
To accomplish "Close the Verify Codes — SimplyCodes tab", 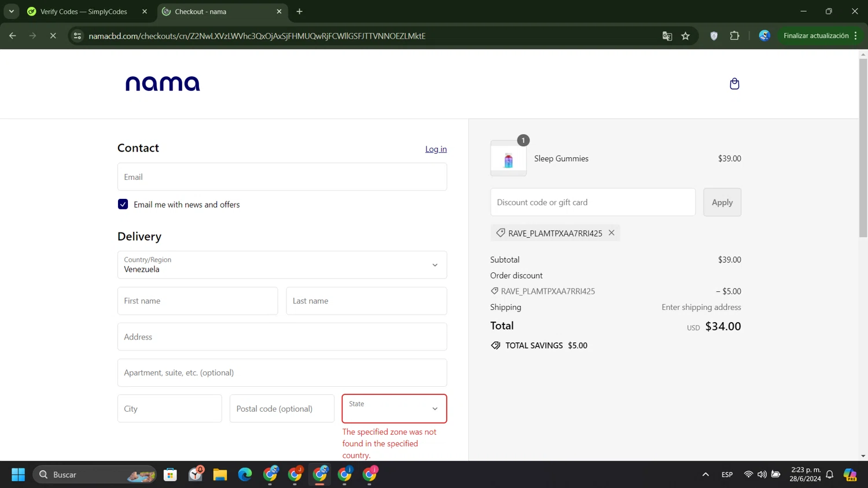I will click(145, 12).
